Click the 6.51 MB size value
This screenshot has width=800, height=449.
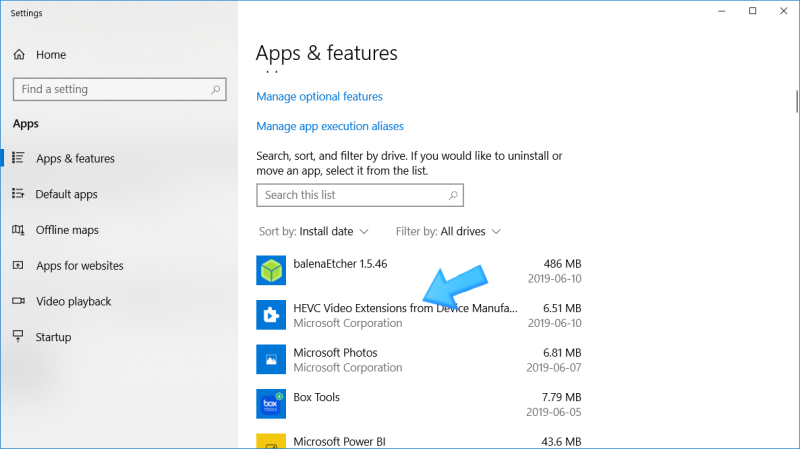(x=562, y=308)
